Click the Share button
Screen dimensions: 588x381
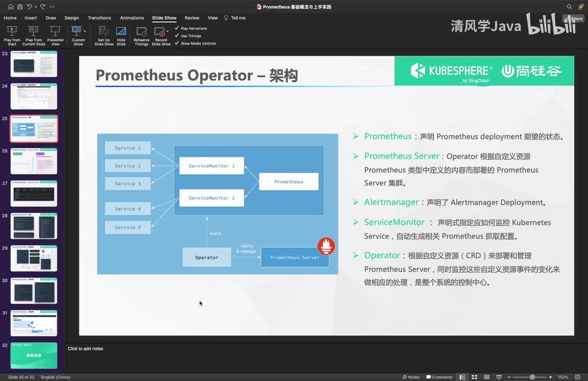(574, 19)
